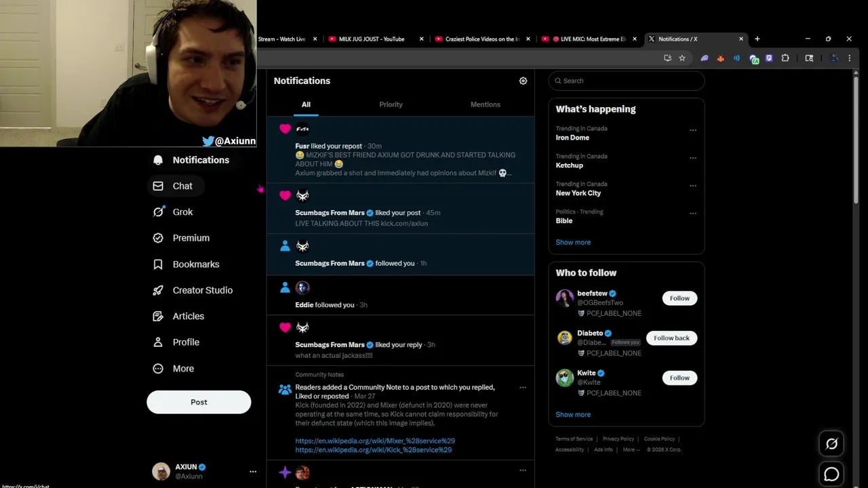Open the Grok floating button
868x488 pixels.
point(831,444)
